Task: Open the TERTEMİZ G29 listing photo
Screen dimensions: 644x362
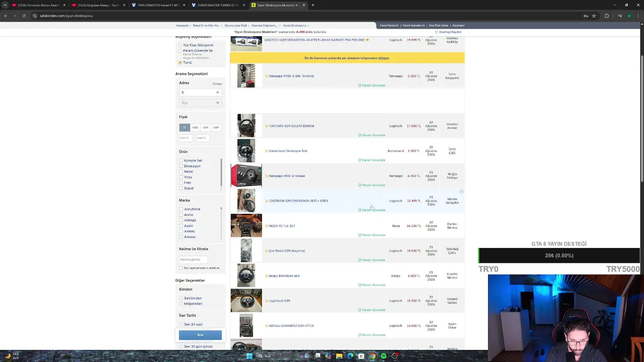Action: coord(246,126)
